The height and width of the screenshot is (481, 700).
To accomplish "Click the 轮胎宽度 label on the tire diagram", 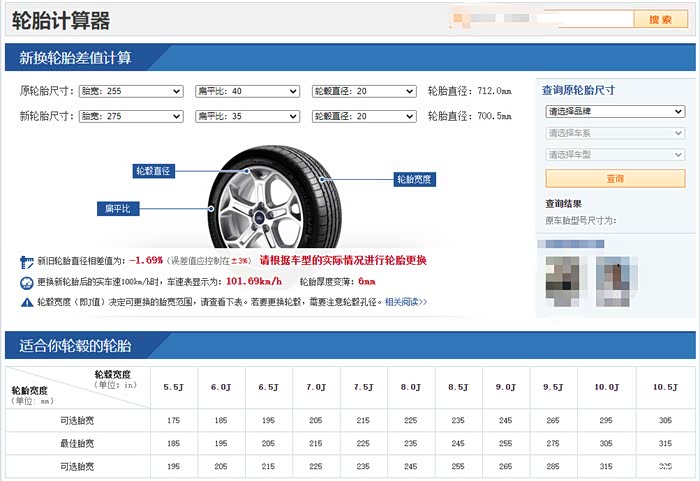I will [414, 180].
